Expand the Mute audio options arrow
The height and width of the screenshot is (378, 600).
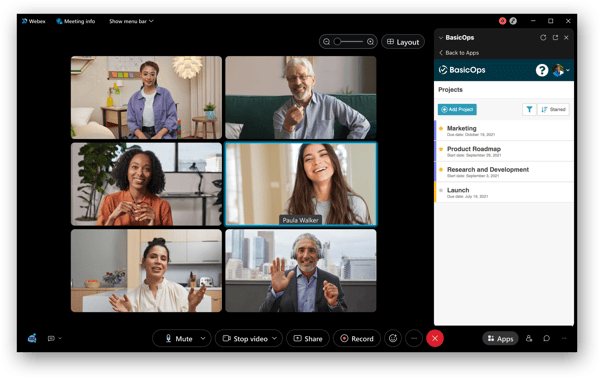pos(203,338)
